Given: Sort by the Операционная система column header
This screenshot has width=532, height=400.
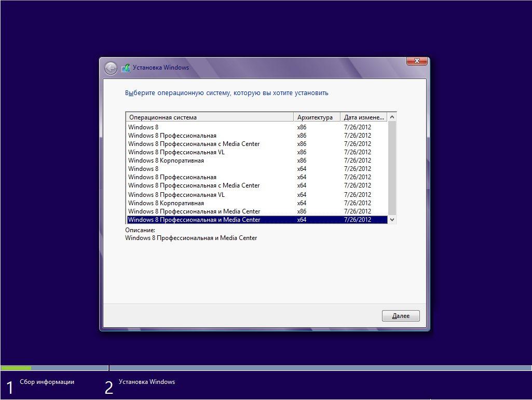Looking at the screenshot, I should pyautogui.click(x=208, y=116).
